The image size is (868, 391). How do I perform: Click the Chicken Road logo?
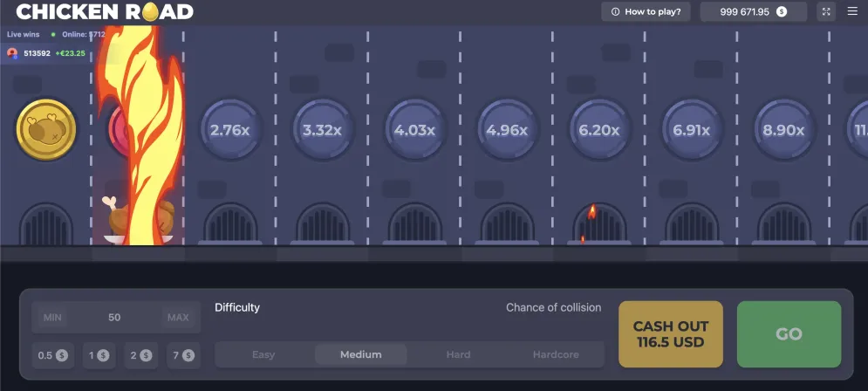coord(105,11)
